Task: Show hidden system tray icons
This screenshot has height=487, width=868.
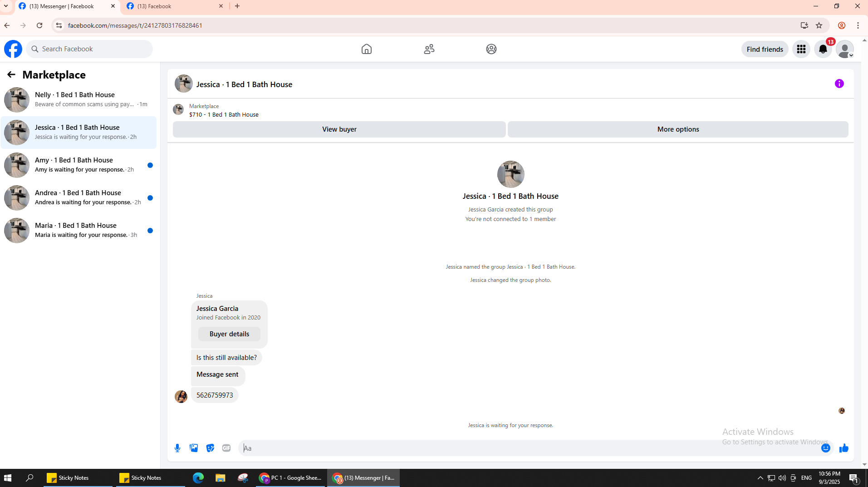Action: click(760, 478)
